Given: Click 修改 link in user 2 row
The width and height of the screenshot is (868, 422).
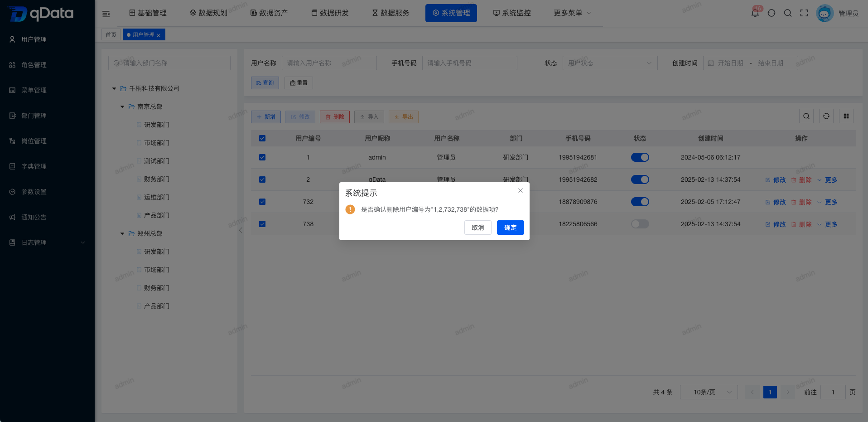Looking at the screenshot, I should click(776, 180).
